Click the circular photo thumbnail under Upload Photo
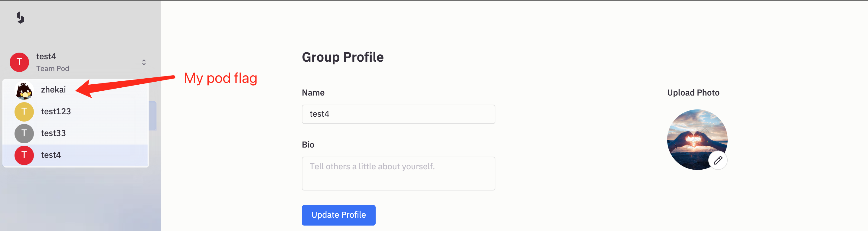This screenshot has height=231, width=868. click(x=697, y=139)
